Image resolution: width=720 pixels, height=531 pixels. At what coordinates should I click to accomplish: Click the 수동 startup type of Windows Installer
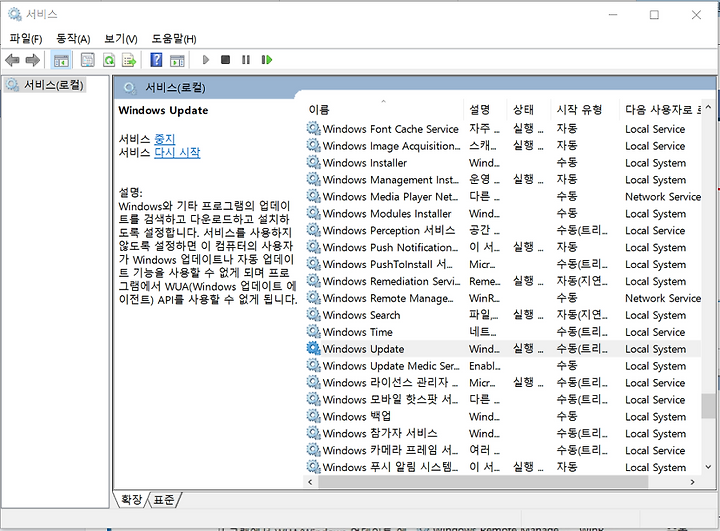(567, 162)
